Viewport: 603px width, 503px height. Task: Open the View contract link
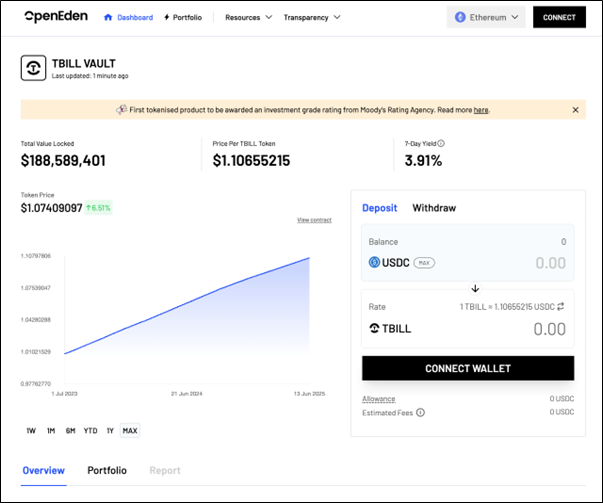click(x=314, y=220)
